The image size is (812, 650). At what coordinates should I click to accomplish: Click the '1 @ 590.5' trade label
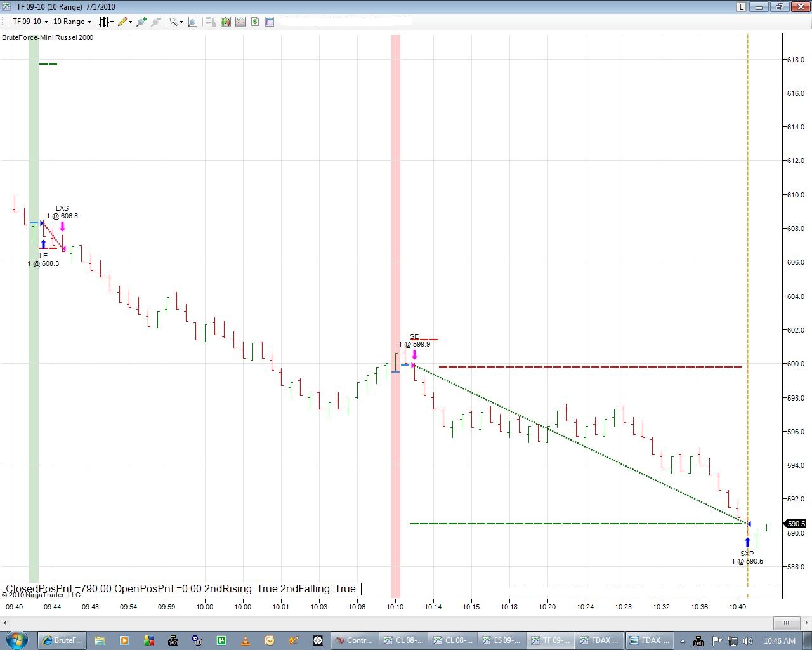point(747,561)
